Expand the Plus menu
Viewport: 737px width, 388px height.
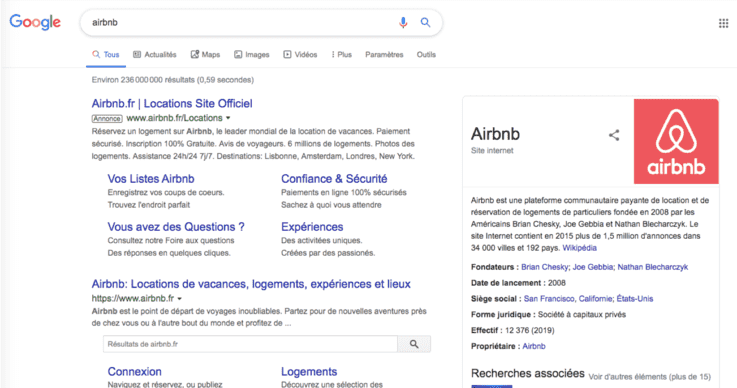click(342, 55)
